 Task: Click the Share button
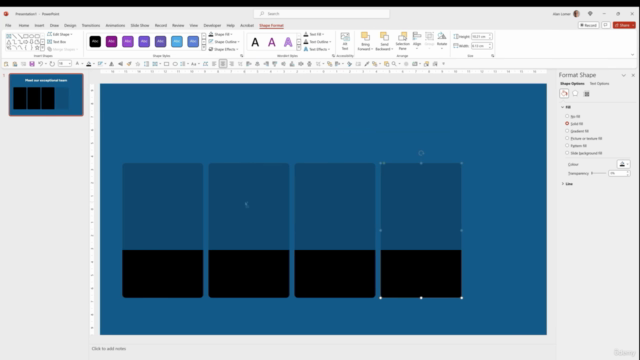point(624,25)
